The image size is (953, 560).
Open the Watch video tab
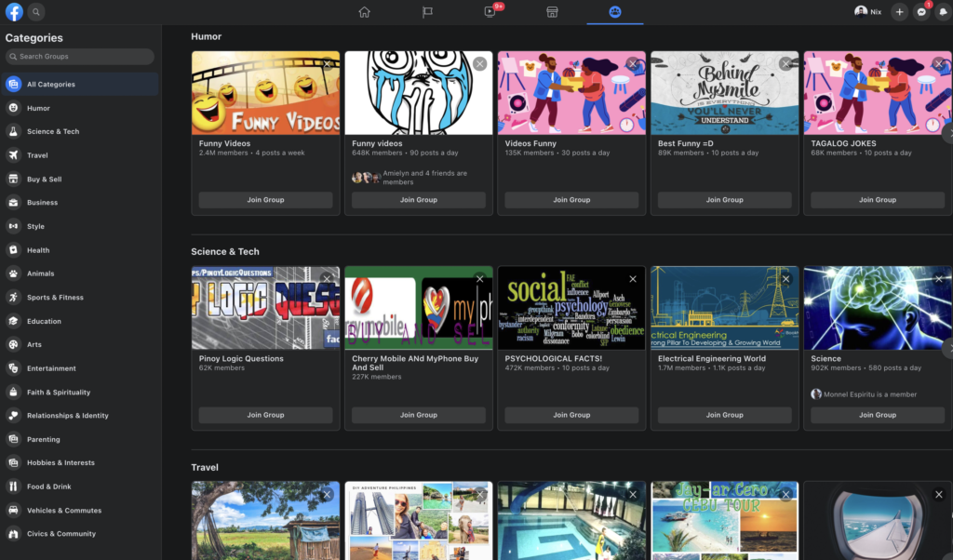(490, 12)
